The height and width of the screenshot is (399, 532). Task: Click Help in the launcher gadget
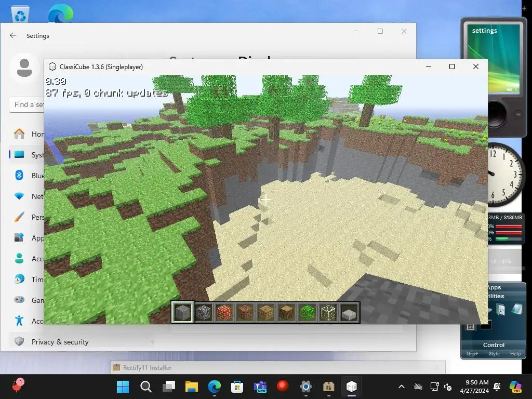515,353
